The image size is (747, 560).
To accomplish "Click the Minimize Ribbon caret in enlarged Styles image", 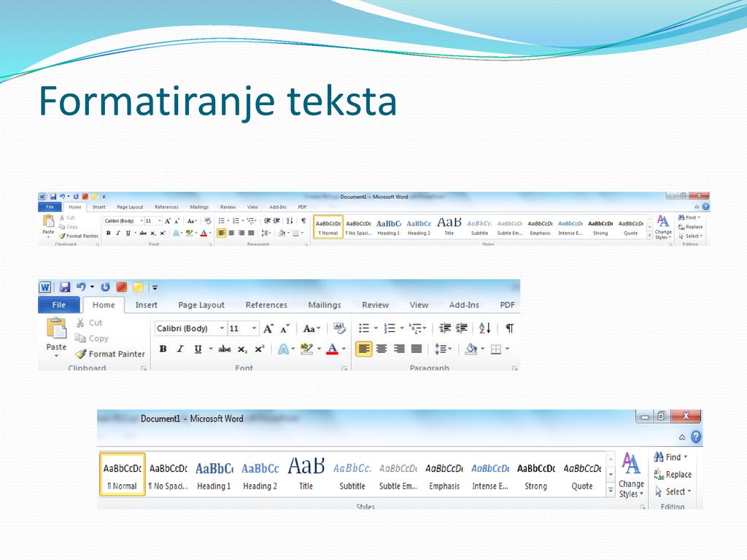I will click(682, 437).
